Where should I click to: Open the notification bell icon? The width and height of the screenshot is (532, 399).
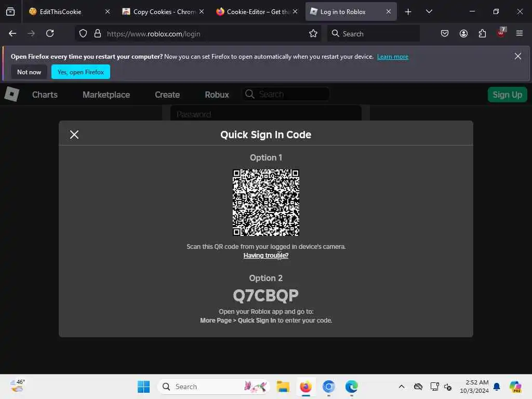[x=497, y=387]
